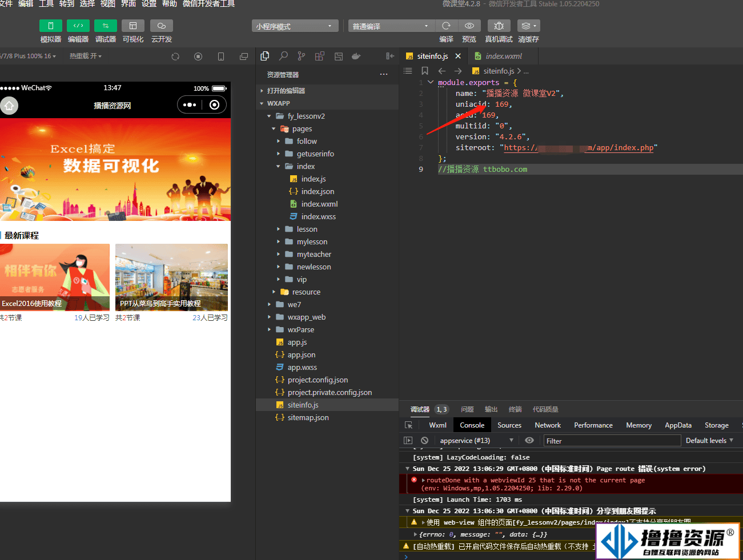Collapse the fy_lessonv2 folder
This screenshot has height=560, width=743.
(327, 116)
